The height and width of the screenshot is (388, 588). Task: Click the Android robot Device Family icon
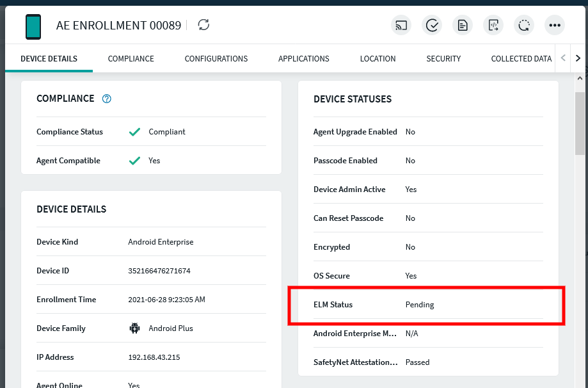[134, 328]
